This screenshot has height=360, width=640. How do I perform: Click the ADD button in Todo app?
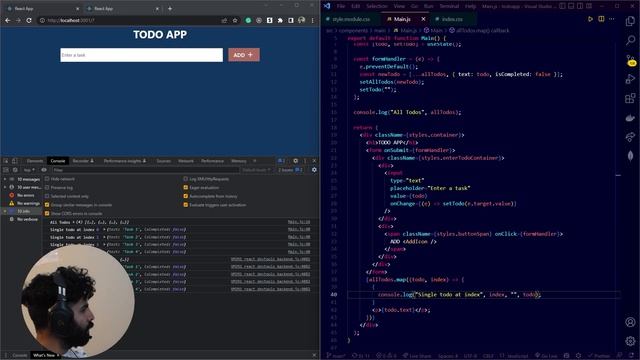pyautogui.click(x=244, y=55)
